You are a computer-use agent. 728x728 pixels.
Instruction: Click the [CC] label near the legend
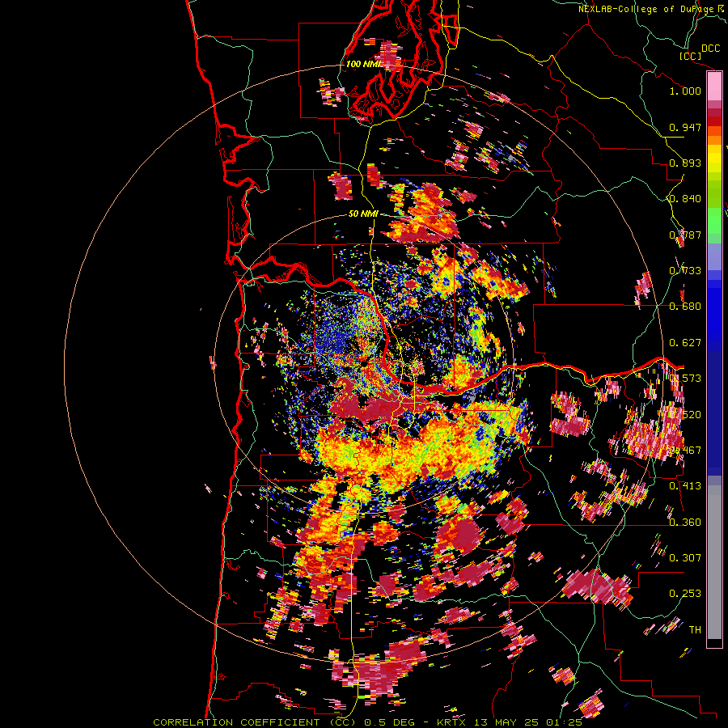tap(690, 56)
